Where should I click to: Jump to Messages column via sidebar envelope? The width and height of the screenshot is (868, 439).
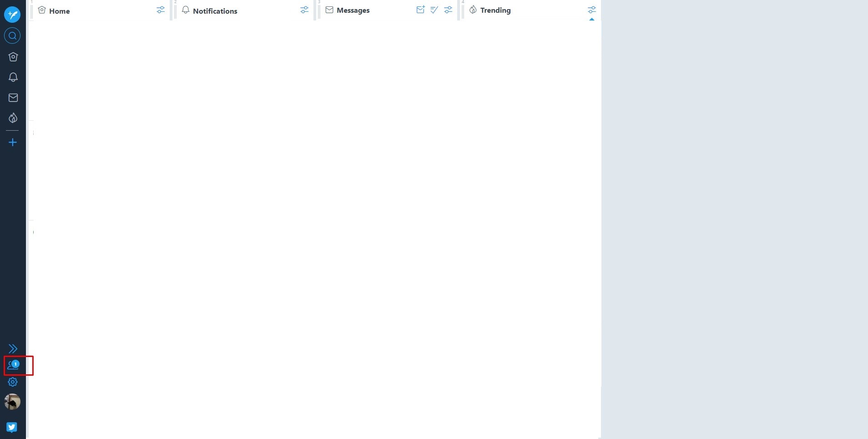[x=13, y=98]
